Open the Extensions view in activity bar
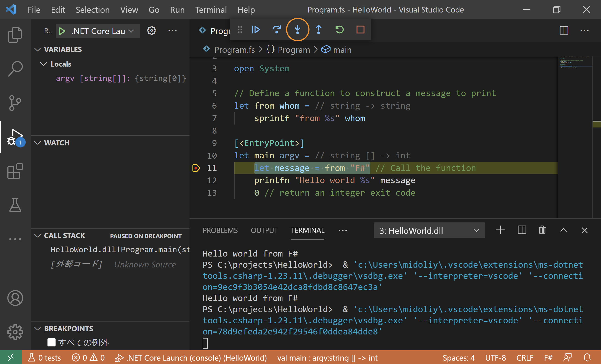Viewport: 601px width, 364px height. 15,171
